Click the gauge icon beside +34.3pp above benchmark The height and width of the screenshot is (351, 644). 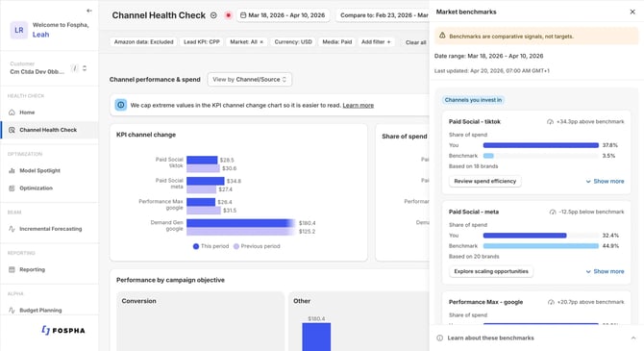pyautogui.click(x=551, y=122)
